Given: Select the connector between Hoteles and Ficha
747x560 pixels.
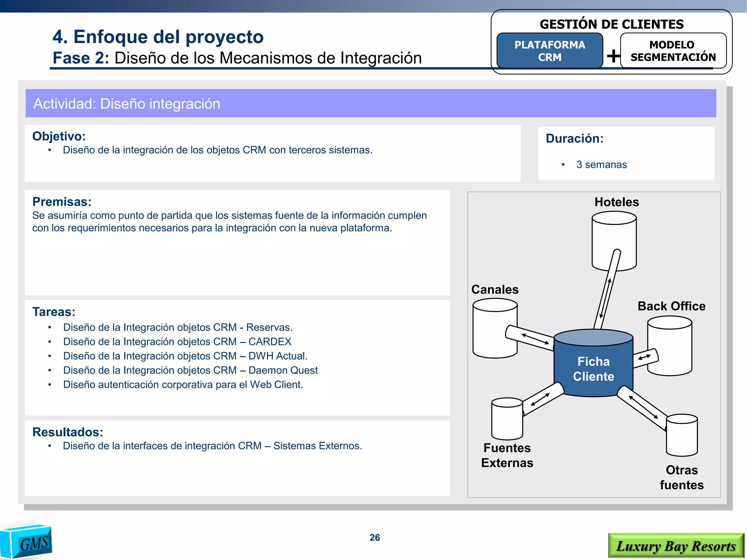Looking at the screenshot, I should pos(607,292).
